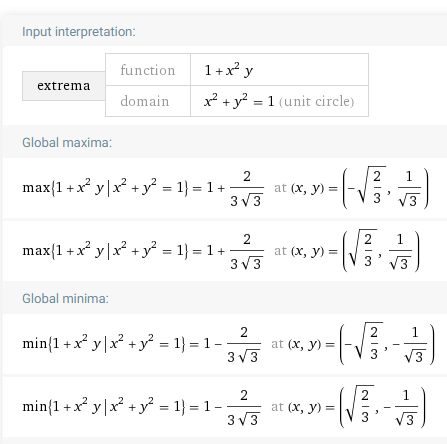Select the minimum point with both coordinates negative
Viewport: 447px width, 444px height.
pos(387,344)
